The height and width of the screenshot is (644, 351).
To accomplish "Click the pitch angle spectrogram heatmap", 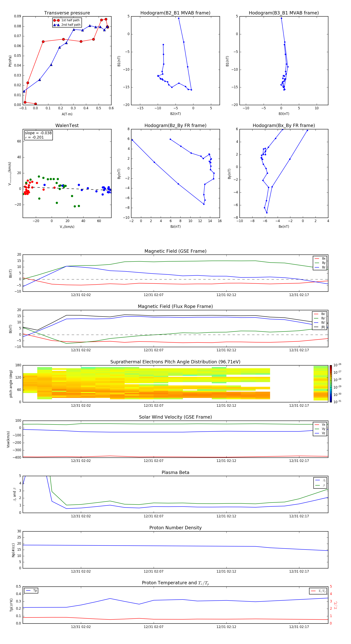I will coord(175,384).
